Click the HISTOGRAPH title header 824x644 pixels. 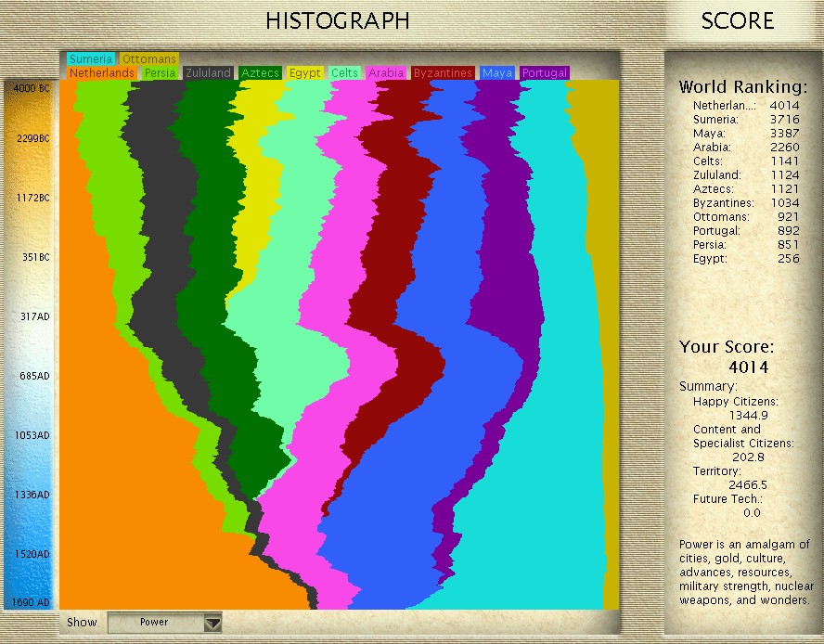tap(337, 20)
